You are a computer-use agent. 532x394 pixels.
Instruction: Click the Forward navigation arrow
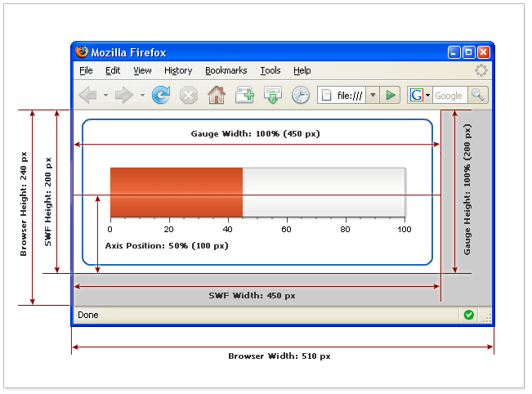(123, 96)
